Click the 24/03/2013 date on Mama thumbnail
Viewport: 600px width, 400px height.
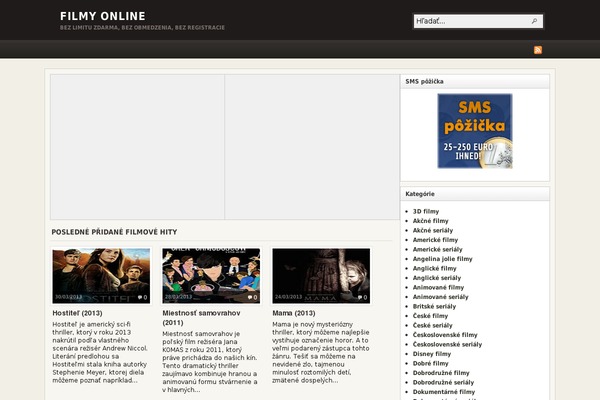point(288,297)
